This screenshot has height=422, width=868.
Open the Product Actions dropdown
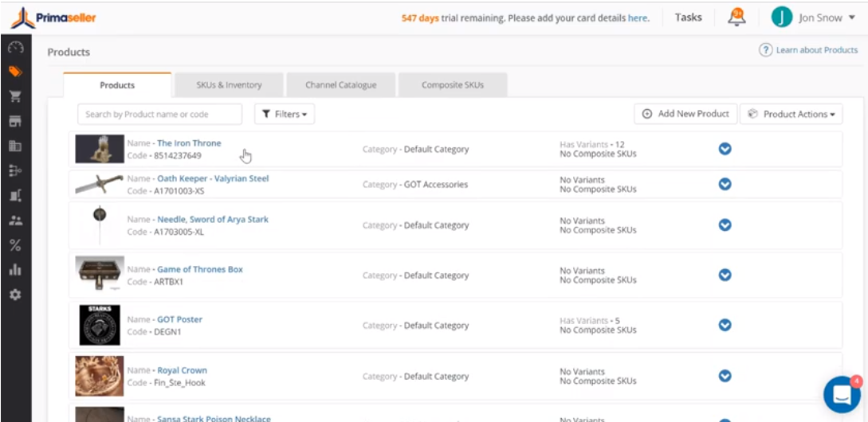(x=791, y=115)
